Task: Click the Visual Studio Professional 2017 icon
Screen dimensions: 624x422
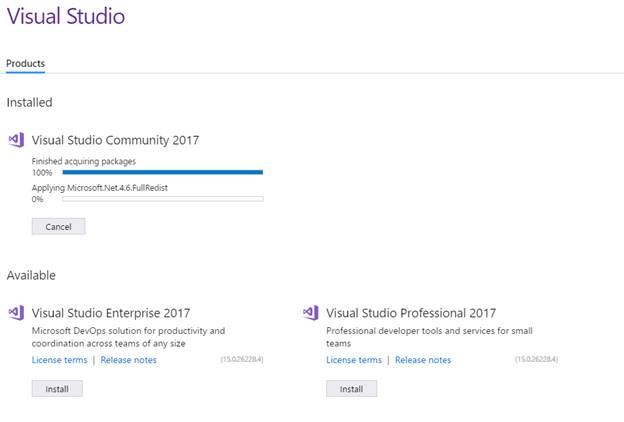Action: (x=310, y=312)
